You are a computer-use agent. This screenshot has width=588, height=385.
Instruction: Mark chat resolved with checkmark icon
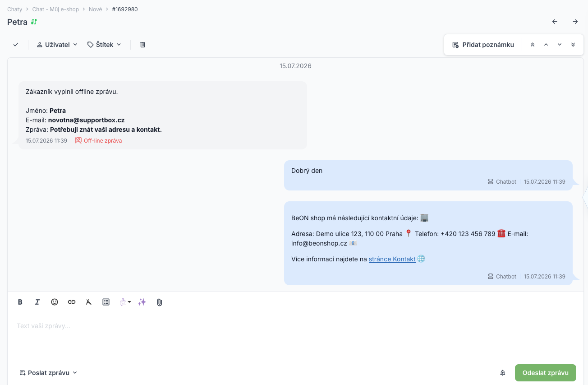tap(16, 45)
